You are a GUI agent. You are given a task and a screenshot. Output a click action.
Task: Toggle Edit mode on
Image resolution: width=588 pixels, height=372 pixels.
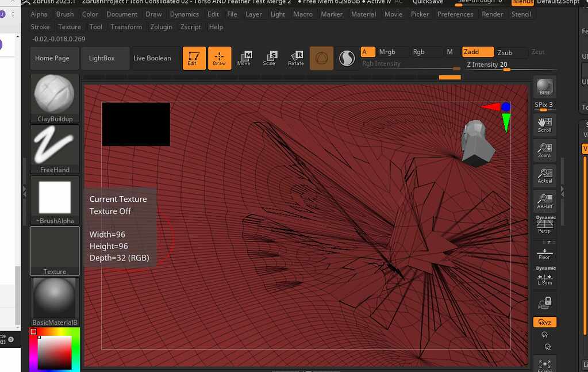coord(194,57)
